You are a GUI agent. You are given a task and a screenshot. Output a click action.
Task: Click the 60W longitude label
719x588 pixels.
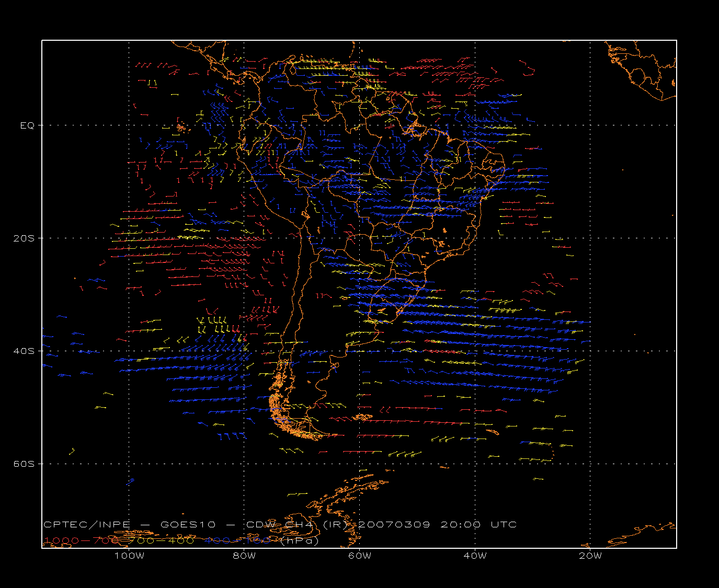click(360, 556)
